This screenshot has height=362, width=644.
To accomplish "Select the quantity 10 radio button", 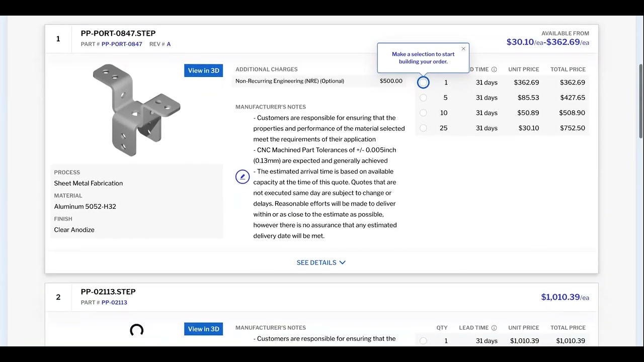I will [423, 113].
